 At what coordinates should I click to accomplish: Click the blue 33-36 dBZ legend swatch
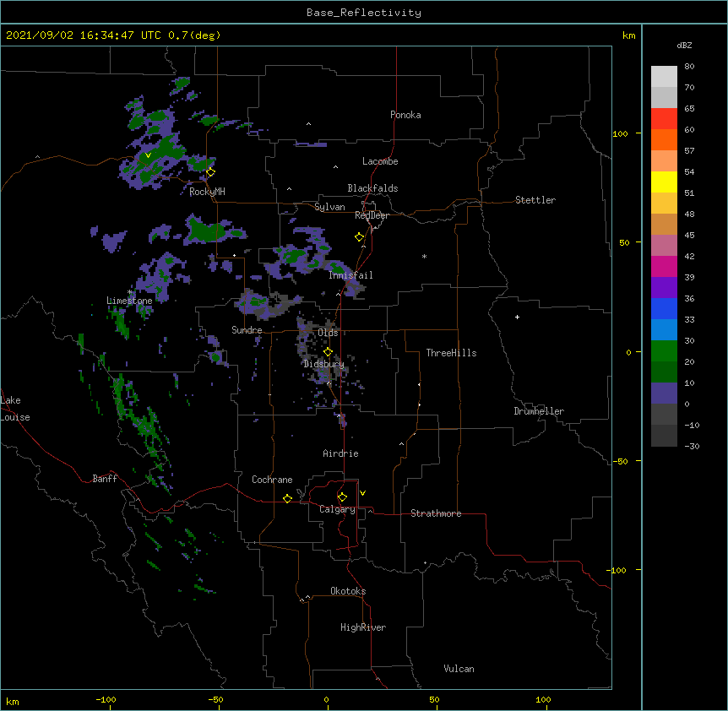point(664,309)
